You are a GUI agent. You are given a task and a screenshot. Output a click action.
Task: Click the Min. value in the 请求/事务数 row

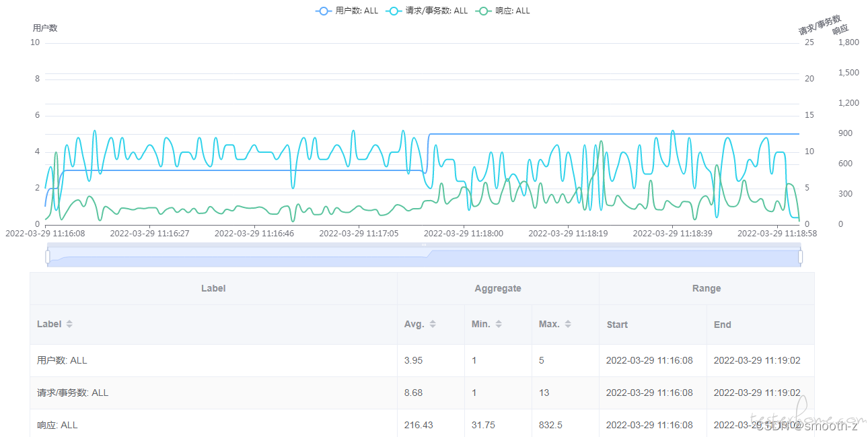click(x=474, y=393)
